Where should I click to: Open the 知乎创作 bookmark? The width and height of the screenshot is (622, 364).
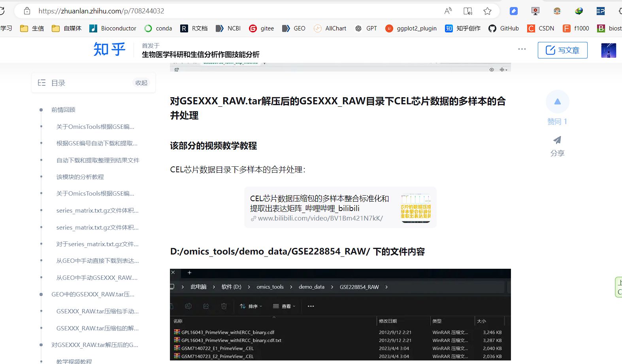click(x=463, y=28)
